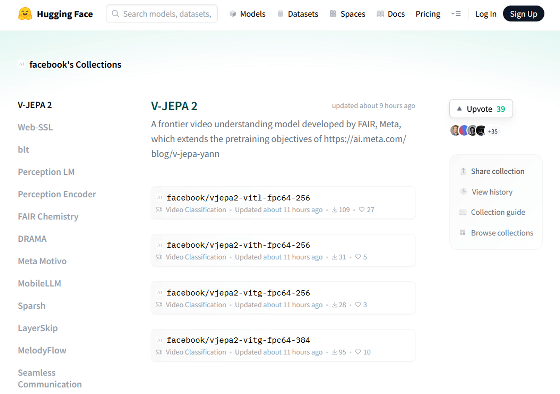Open the Perception Encoder collection
The height and width of the screenshot is (394, 560).
click(x=57, y=194)
